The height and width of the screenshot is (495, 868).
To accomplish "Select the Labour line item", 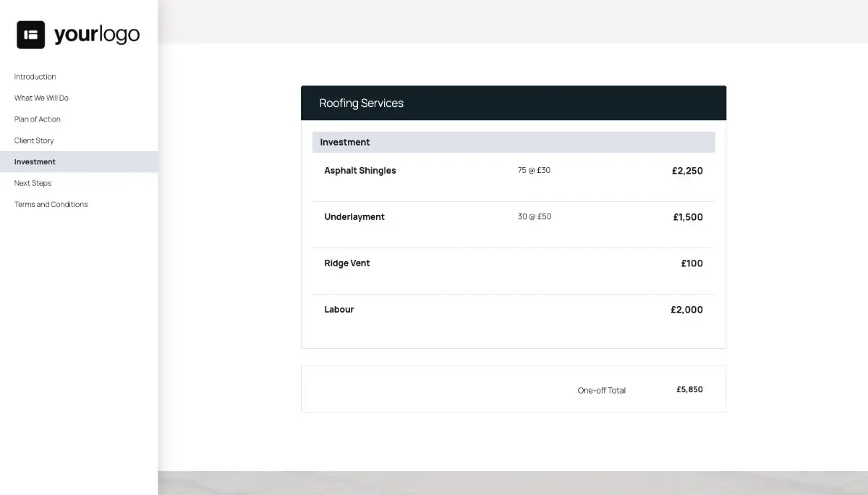I will (339, 309).
